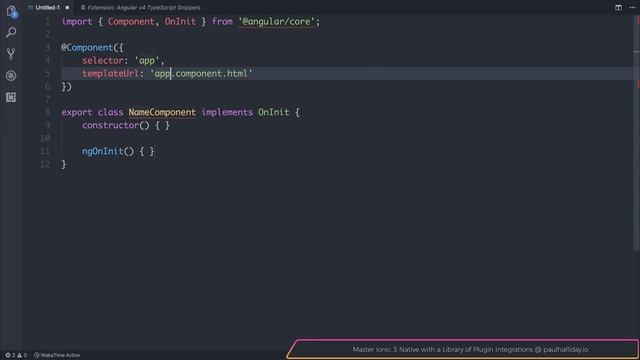640x360 pixels.
Task: Click the 'implements' keyword
Action: pos(227,112)
